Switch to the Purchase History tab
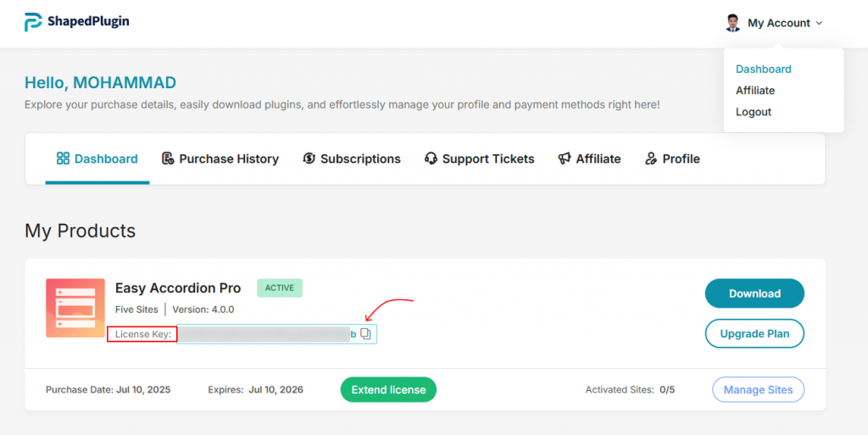 [x=229, y=159]
